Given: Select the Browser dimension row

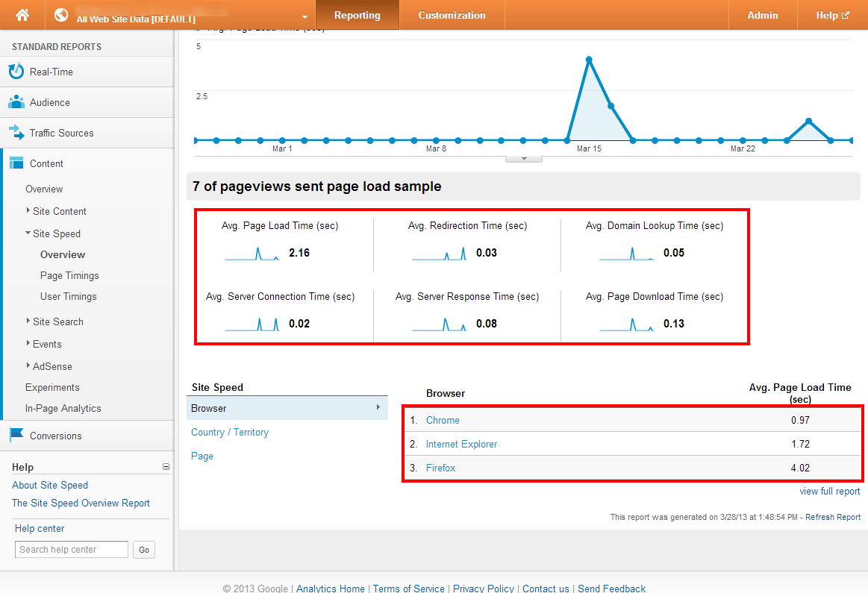Looking at the screenshot, I should 287,408.
